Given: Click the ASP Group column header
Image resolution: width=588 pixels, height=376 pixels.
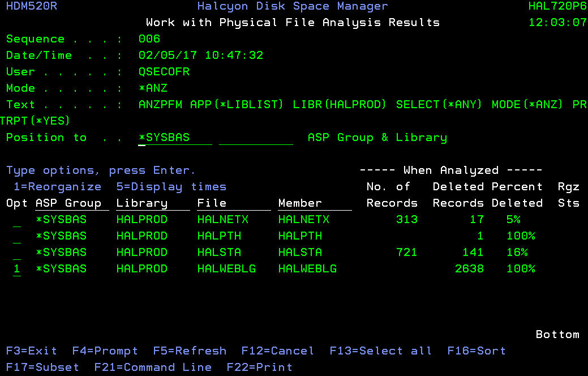Looking at the screenshot, I should click(72, 203).
